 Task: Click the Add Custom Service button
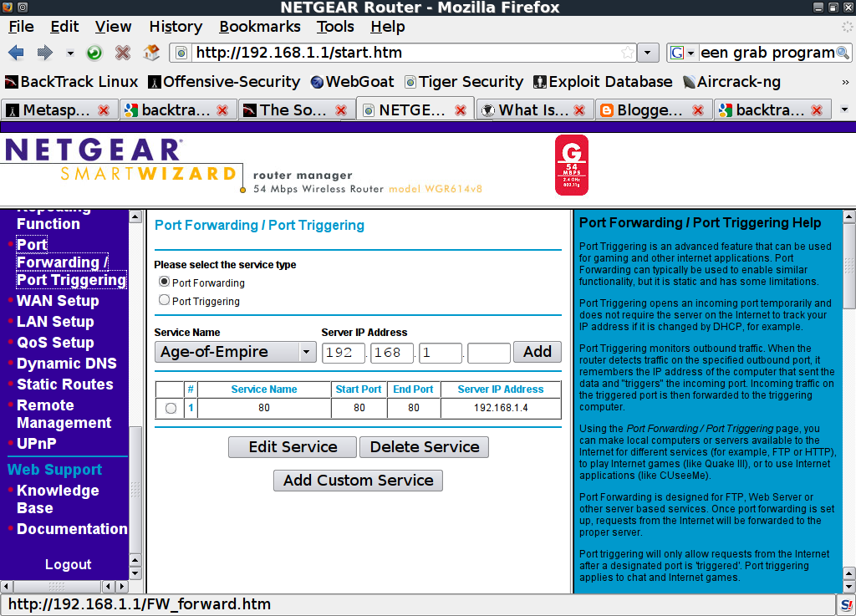358,481
